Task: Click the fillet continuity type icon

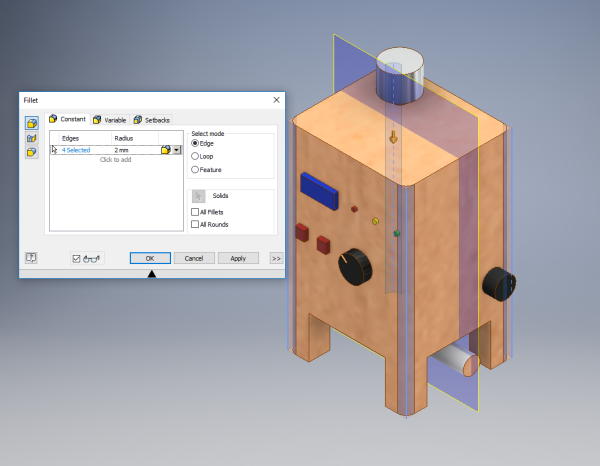Action: (166, 150)
